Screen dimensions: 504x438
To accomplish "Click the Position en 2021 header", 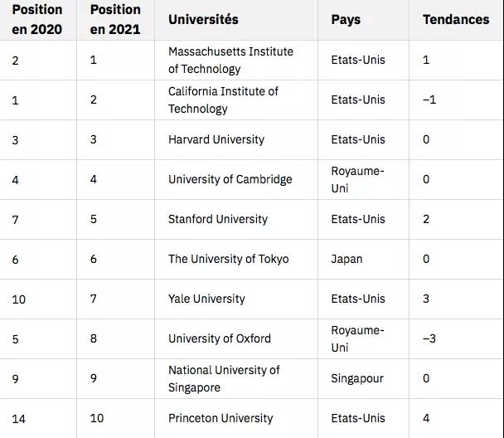I will [115, 19].
